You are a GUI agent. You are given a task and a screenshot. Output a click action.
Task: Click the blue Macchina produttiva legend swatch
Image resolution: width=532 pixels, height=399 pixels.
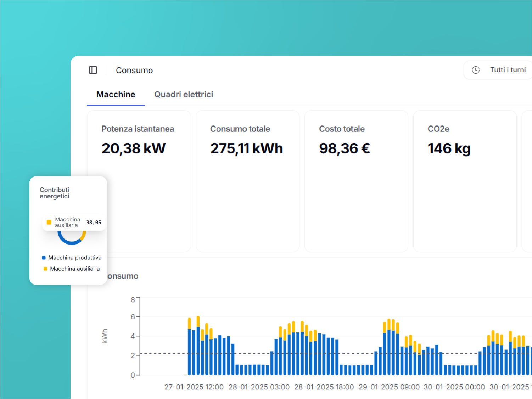(44, 258)
